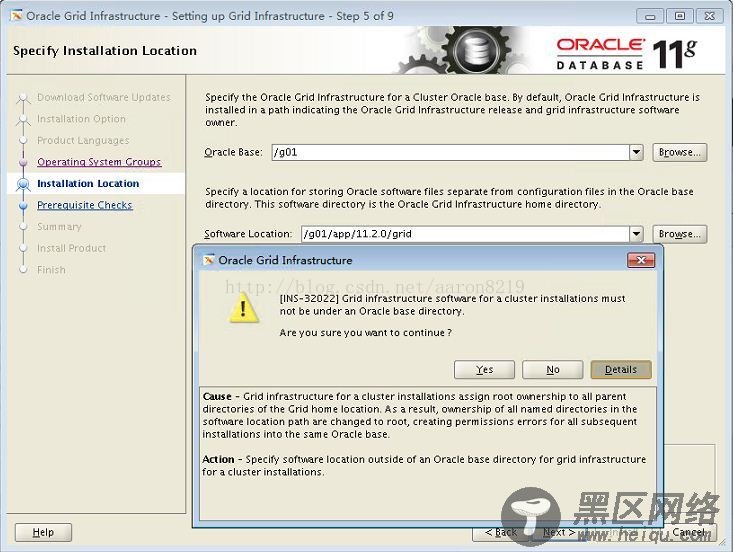Click Browse next to Software Location
This screenshot has width=733, height=552.
[680, 234]
